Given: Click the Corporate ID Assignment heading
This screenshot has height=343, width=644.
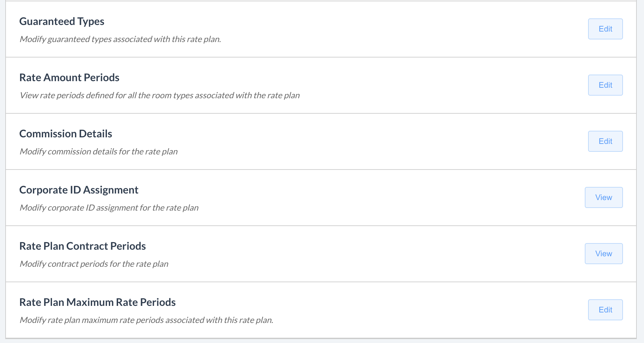Looking at the screenshot, I should (79, 190).
